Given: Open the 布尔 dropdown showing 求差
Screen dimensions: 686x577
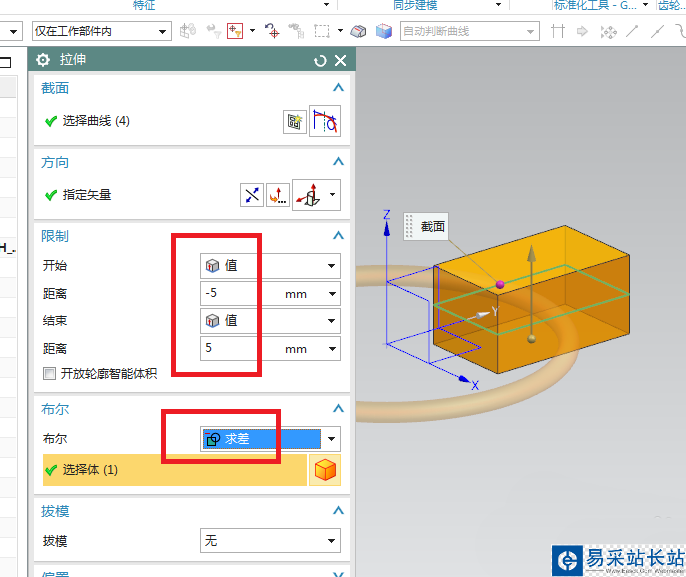Looking at the screenshot, I should (x=270, y=439).
